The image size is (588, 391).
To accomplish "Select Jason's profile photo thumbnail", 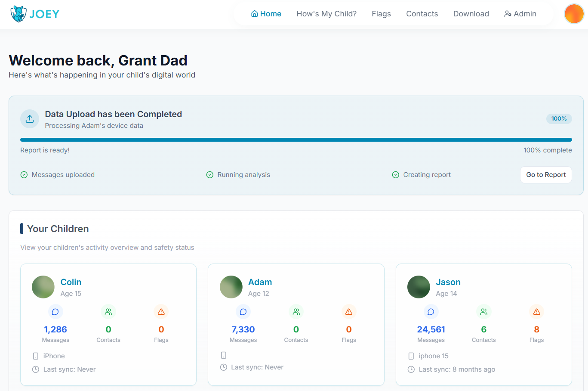I will [x=419, y=287].
